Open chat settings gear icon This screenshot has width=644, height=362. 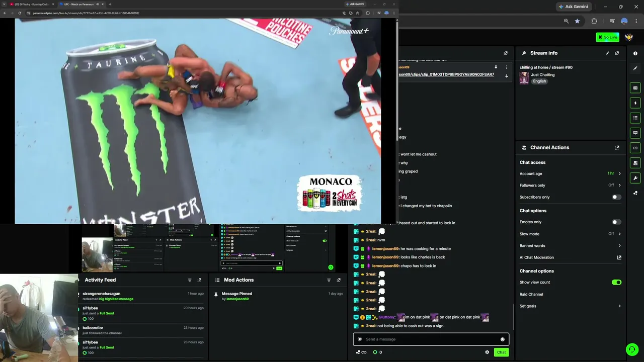(487, 352)
